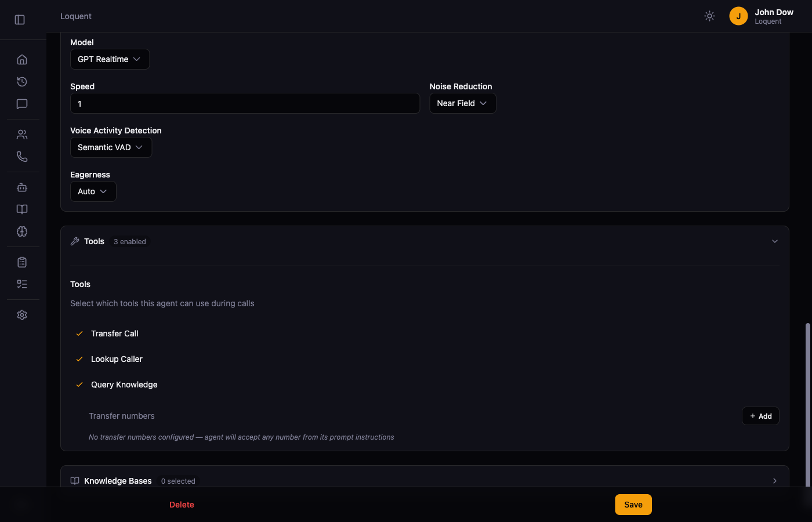Open the Contacts section in the sidebar
Image resolution: width=812 pixels, height=522 pixels.
click(x=21, y=134)
